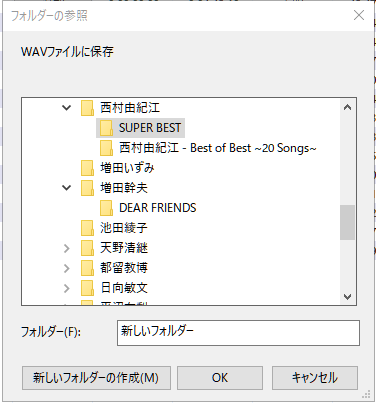Image resolution: width=376 pixels, height=403 pixels.
Task: Select the 池田綾子 folder name
Action: click(124, 228)
